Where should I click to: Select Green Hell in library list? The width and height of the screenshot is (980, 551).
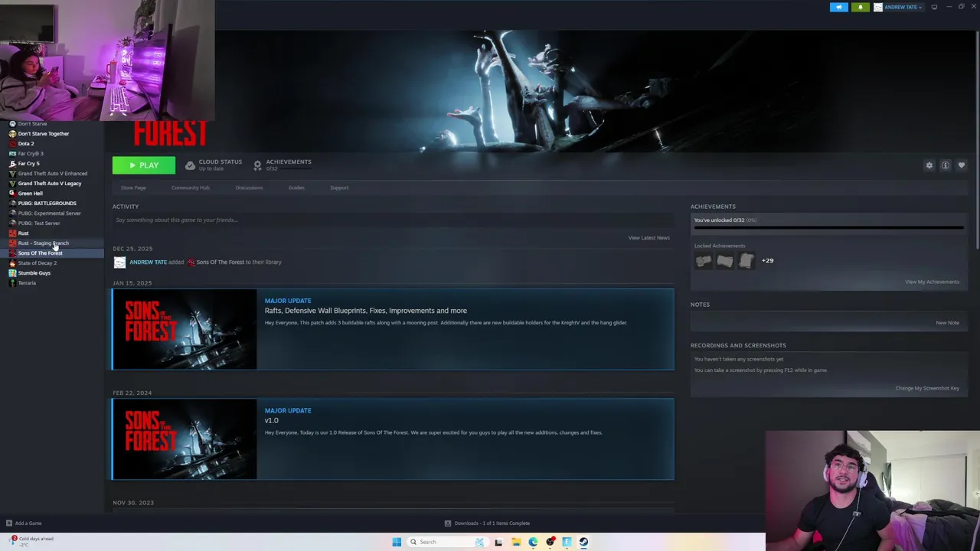[31, 194]
